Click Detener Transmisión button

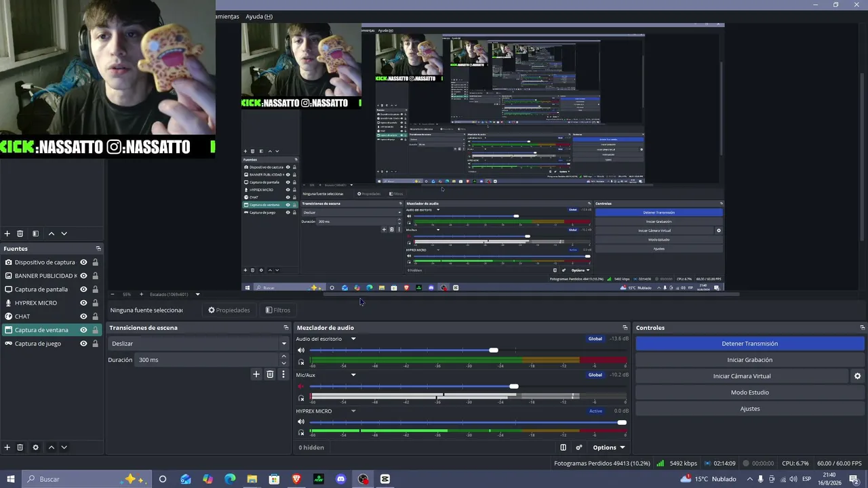749,344
